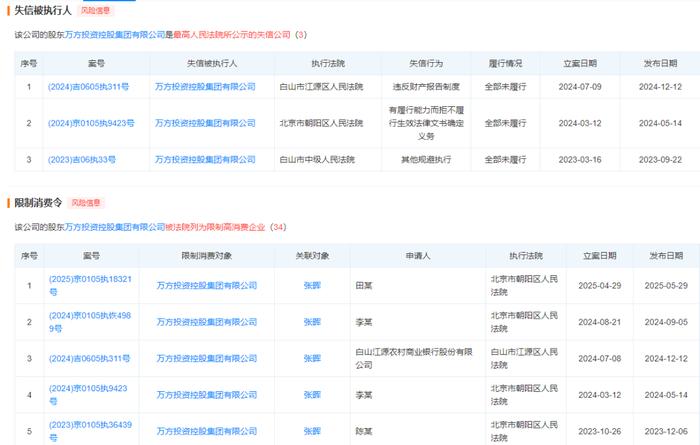The image size is (700, 445).
Task: Click the 失信行为 column header
Action: pyautogui.click(x=426, y=63)
